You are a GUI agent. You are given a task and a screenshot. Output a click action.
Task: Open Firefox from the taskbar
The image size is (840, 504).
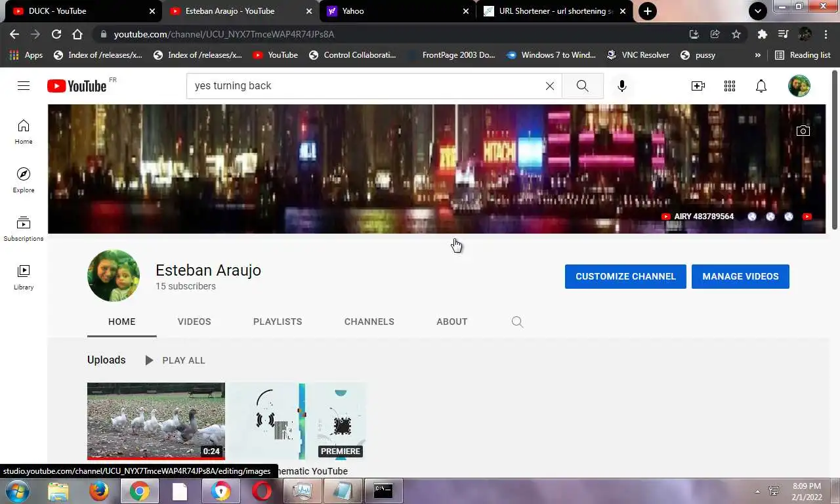tap(99, 491)
